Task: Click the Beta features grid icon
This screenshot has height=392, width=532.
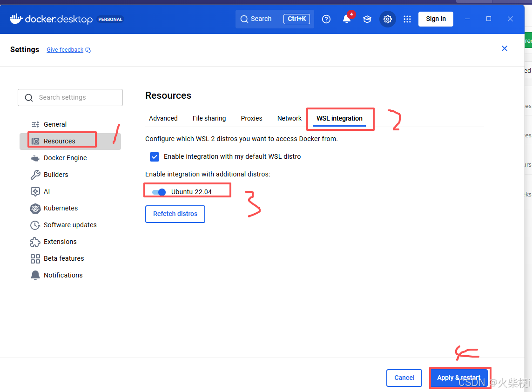Action: pyautogui.click(x=35, y=259)
